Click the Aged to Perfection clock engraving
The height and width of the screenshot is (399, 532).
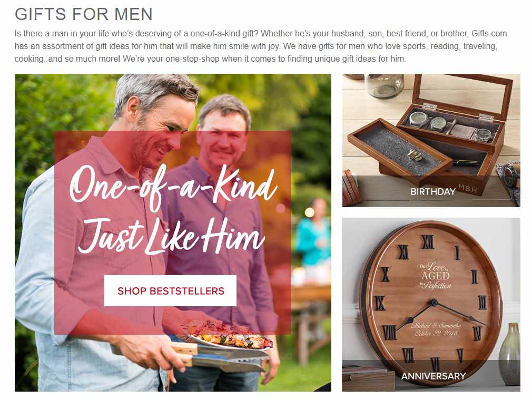pyautogui.click(x=435, y=276)
